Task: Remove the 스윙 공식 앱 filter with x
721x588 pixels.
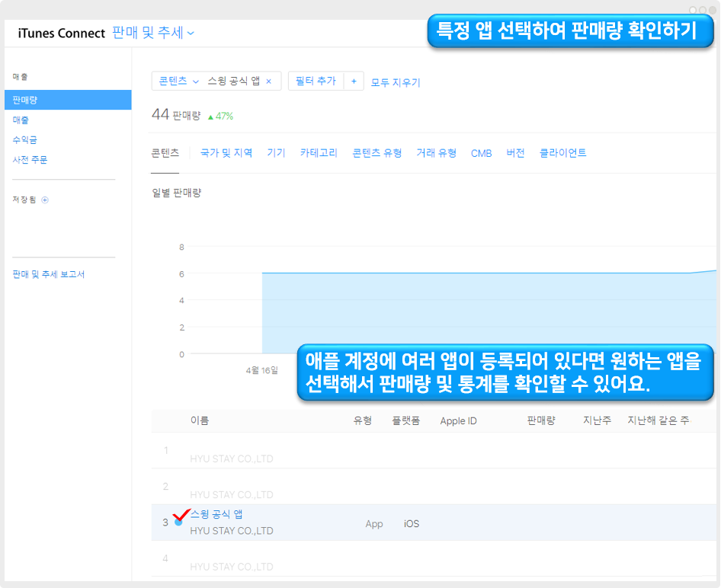Action: click(268, 81)
